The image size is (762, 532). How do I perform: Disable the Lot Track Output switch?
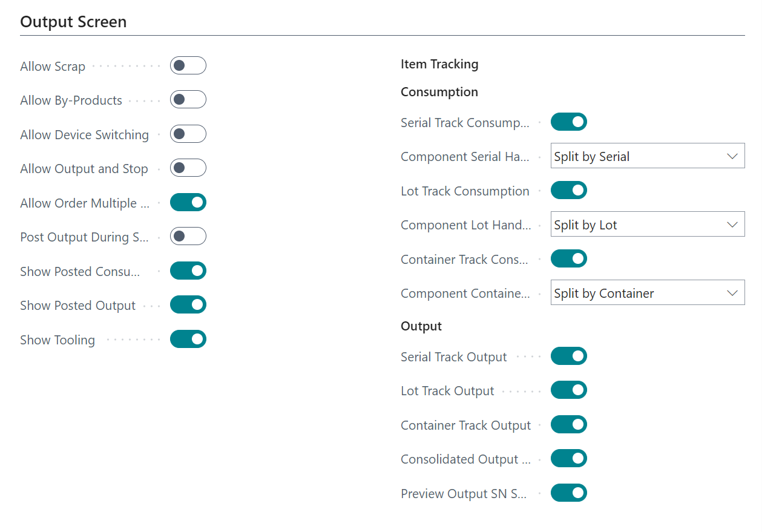(x=568, y=390)
